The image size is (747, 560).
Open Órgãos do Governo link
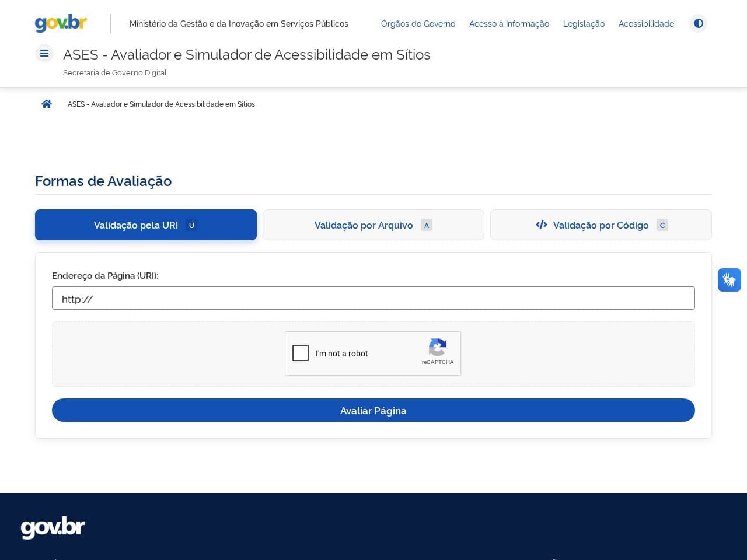pyautogui.click(x=418, y=24)
